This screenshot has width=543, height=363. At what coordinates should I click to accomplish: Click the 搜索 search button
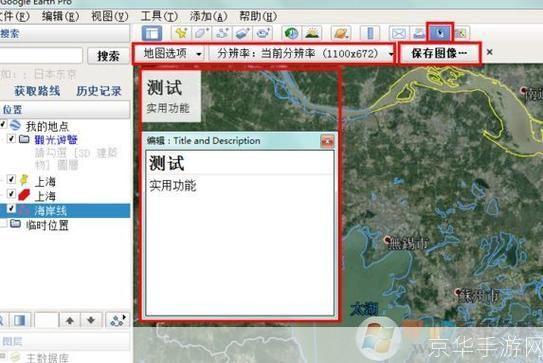[108, 56]
